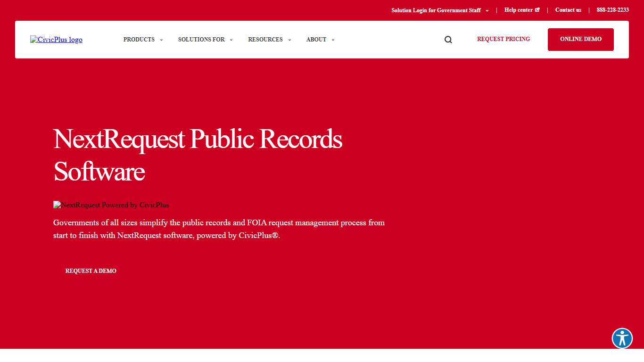The image size is (644, 362).
Task: Select the chevron next to PRODUCTS
Action: click(x=161, y=40)
